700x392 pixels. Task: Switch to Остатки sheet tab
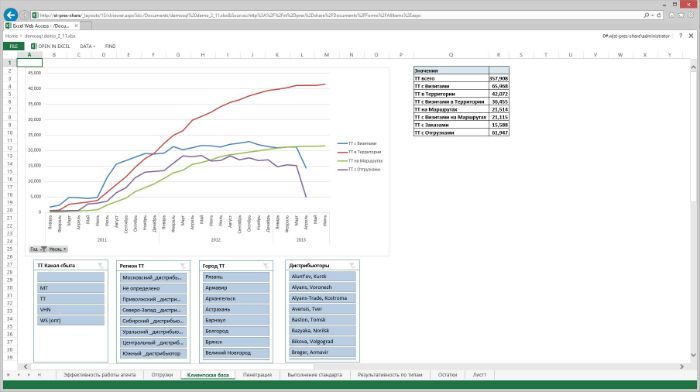pos(448,375)
